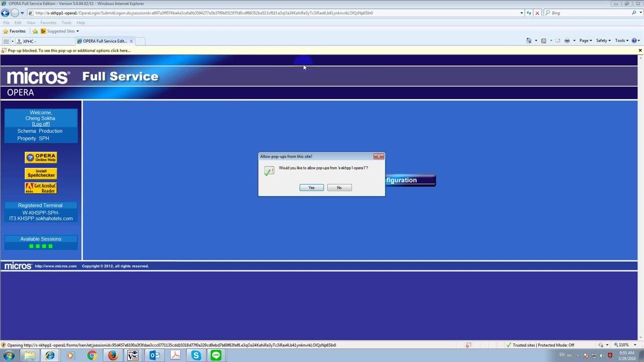Go back with the browser Back arrow
644x362 pixels.
(6, 13)
